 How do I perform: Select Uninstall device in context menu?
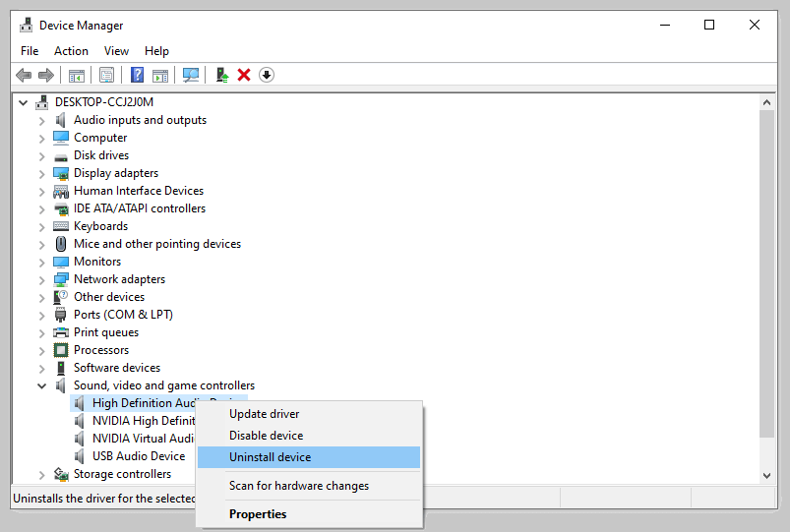309,457
